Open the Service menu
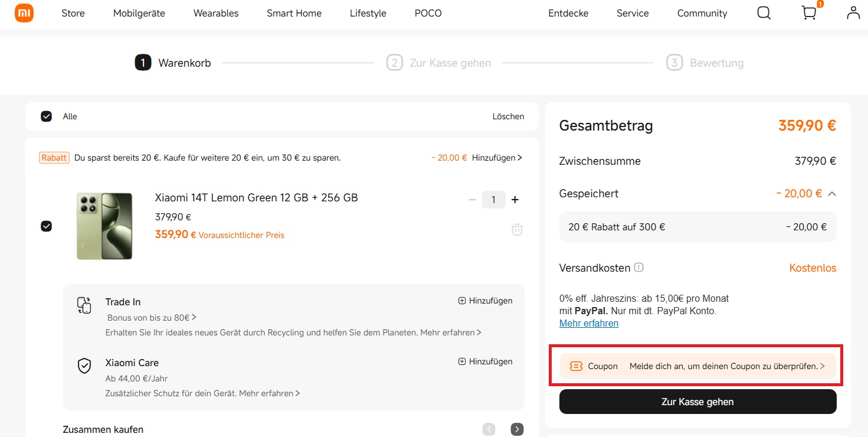This screenshot has height=437, width=868. 633,13
